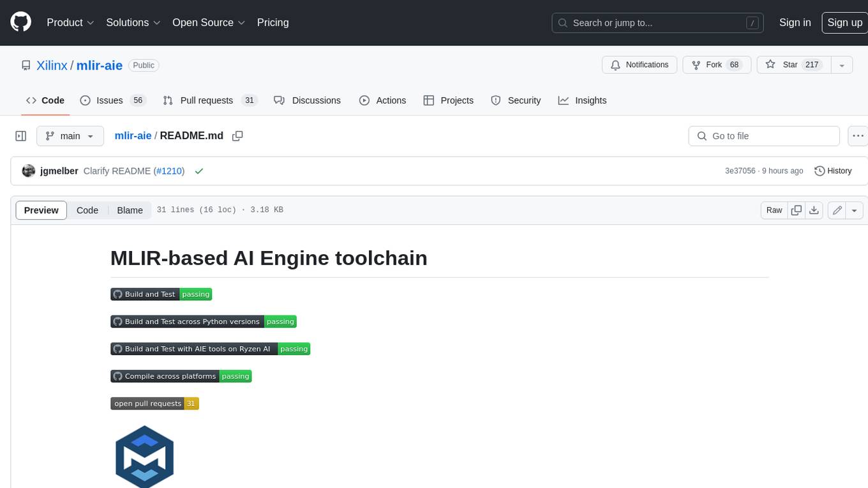Open the main branch selector
Screen dimensions: 868x488
tap(70, 136)
